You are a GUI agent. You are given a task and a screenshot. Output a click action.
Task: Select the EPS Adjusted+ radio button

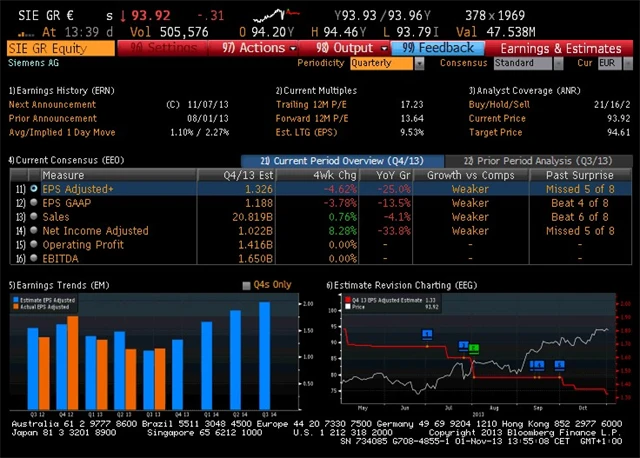(34, 187)
